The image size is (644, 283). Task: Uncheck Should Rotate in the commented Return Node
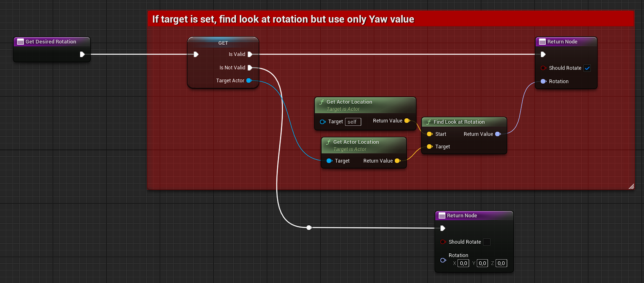587,68
